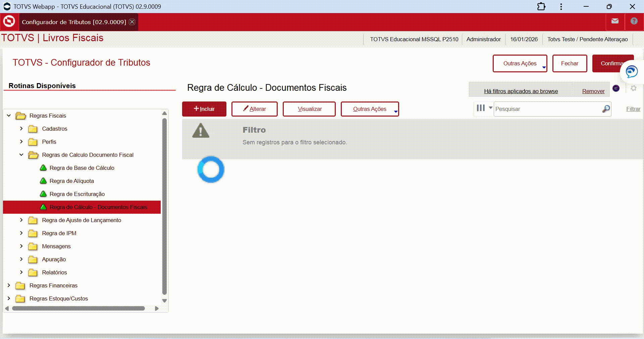Collapse Regras de Calculo Documento Fiscal node
Image resolution: width=644 pixels, height=339 pixels.
21,155
